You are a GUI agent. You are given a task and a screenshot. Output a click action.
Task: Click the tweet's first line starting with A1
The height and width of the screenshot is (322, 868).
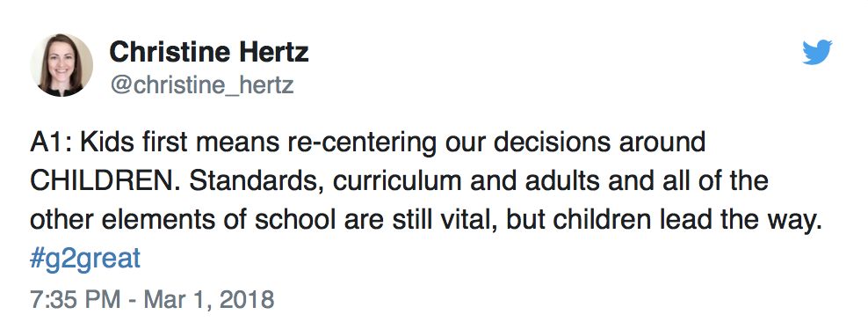pos(368,143)
